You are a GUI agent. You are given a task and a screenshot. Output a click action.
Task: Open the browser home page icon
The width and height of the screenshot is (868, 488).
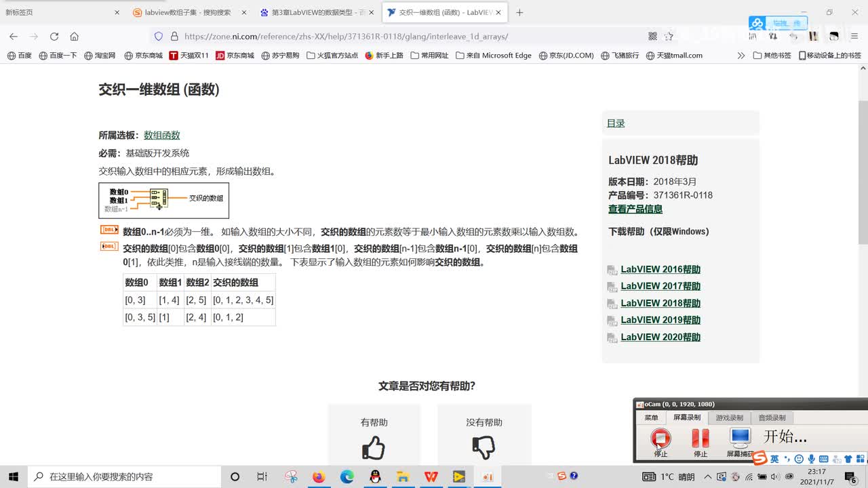coord(75,37)
